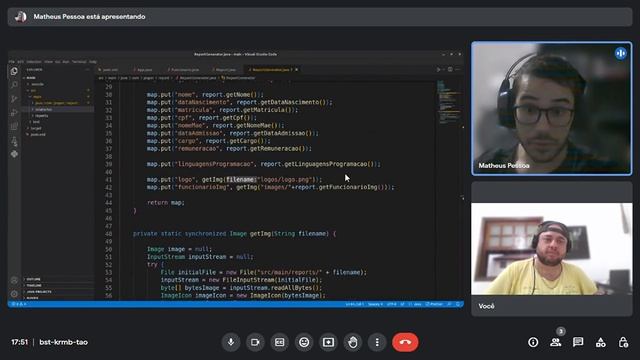Click the Matheus Pessoa tile audio indicator
Image resolution: width=640 pixels, height=360 pixels.
(621, 53)
